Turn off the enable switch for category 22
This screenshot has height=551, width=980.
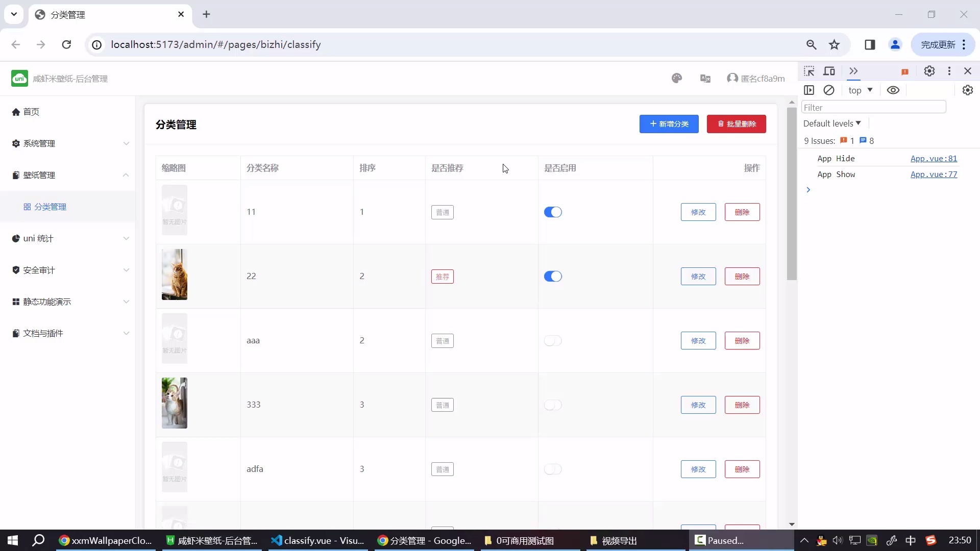pos(553,277)
